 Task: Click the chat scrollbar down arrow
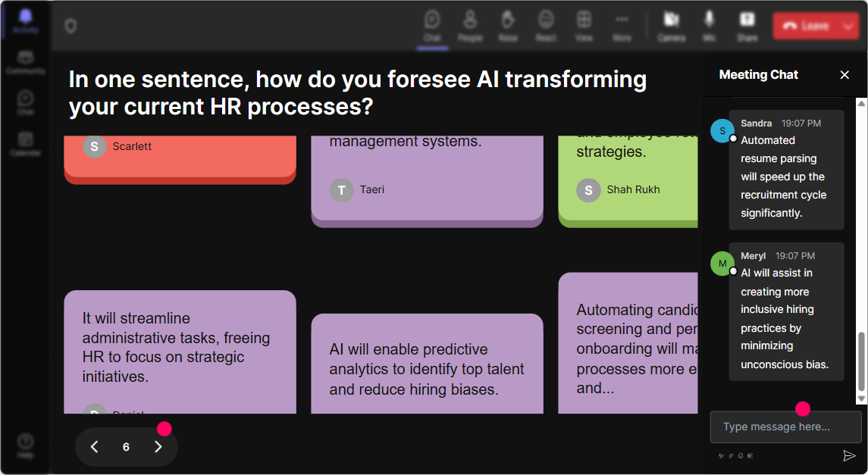point(861,398)
